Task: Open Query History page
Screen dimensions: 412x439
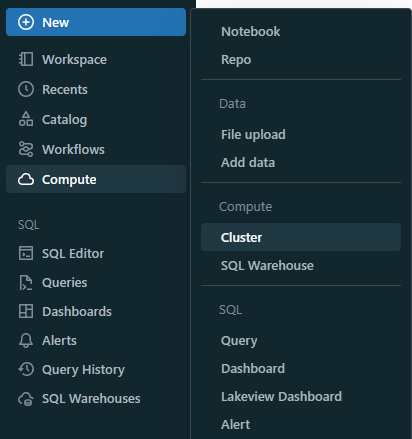Action: (83, 370)
